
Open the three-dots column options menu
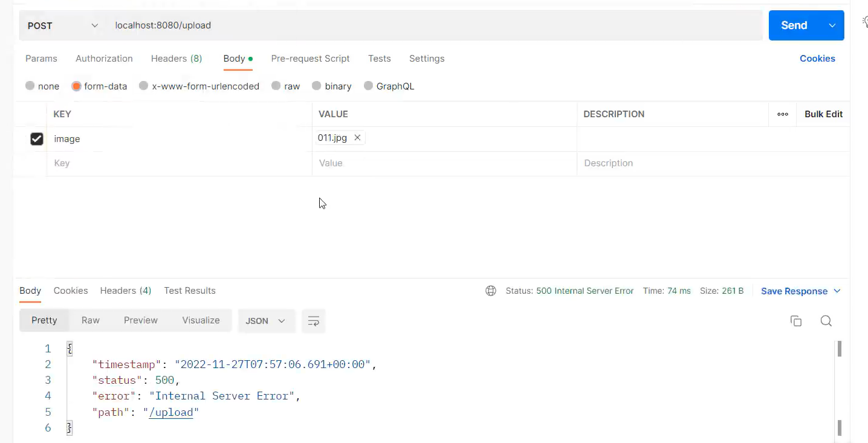click(x=783, y=114)
